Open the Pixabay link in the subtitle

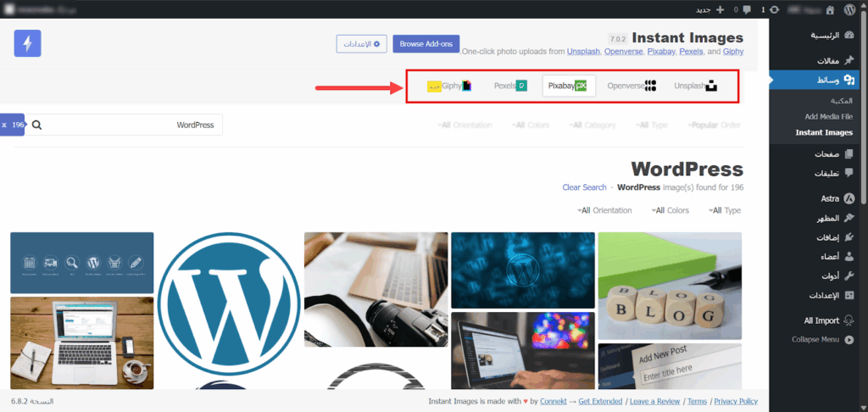[x=659, y=52]
